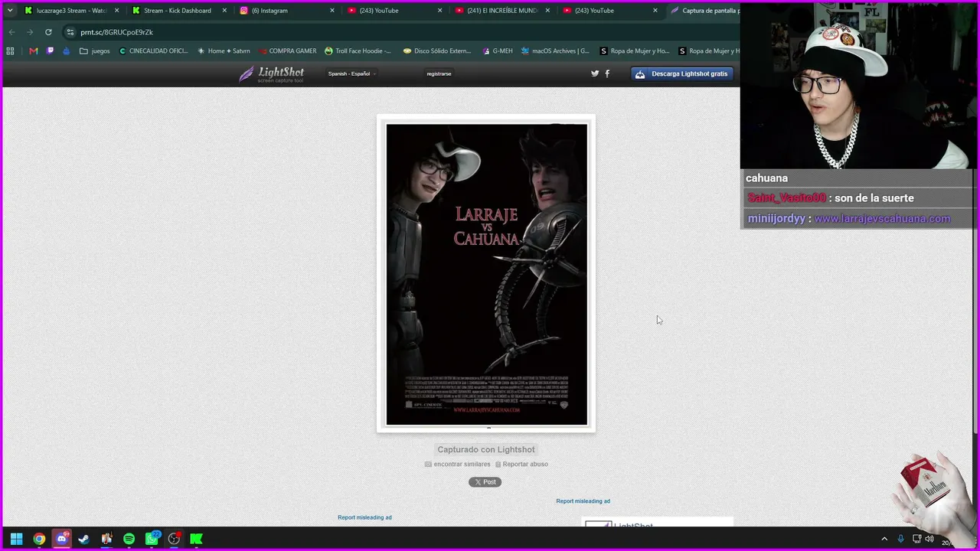Open Discord from the taskbar

(x=62, y=539)
